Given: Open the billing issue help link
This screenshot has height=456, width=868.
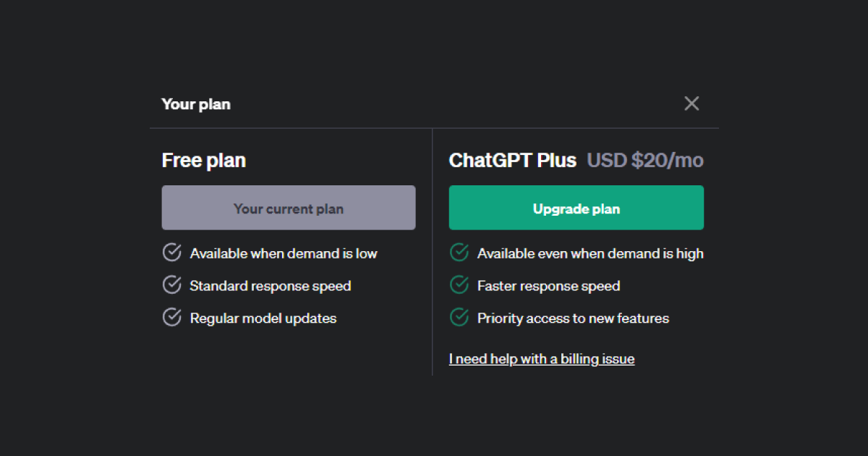Looking at the screenshot, I should tap(542, 358).
